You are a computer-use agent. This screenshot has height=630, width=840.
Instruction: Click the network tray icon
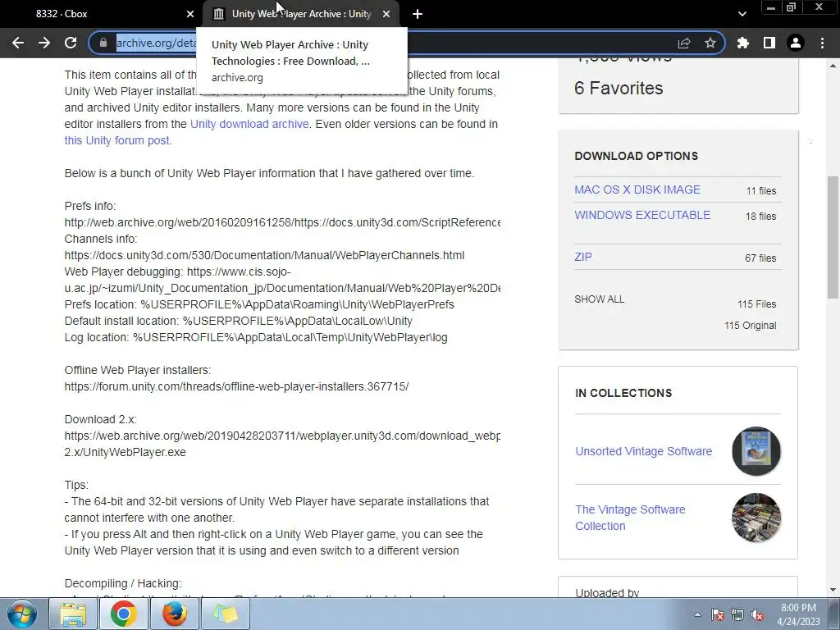point(737,614)
